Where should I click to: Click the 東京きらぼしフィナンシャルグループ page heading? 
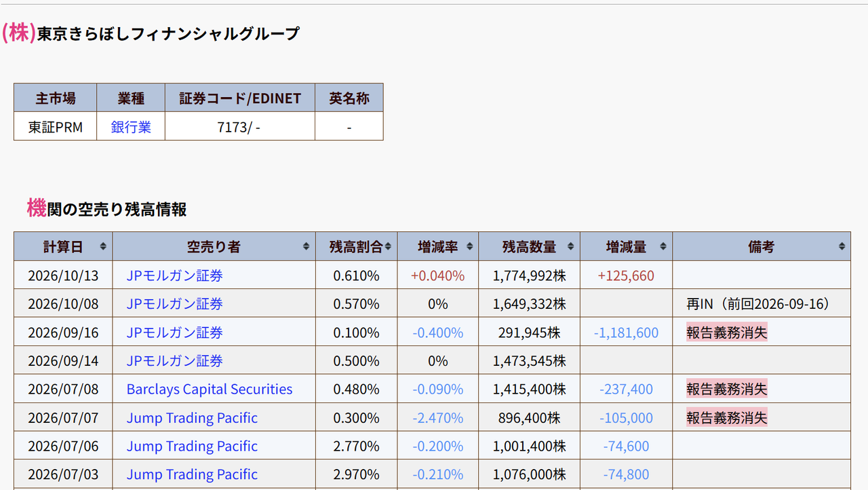click(x=151, y=33)
